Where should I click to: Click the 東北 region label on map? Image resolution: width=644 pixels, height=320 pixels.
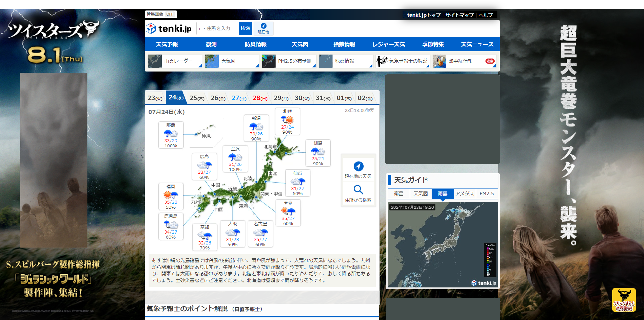click(x=273, y=173)
